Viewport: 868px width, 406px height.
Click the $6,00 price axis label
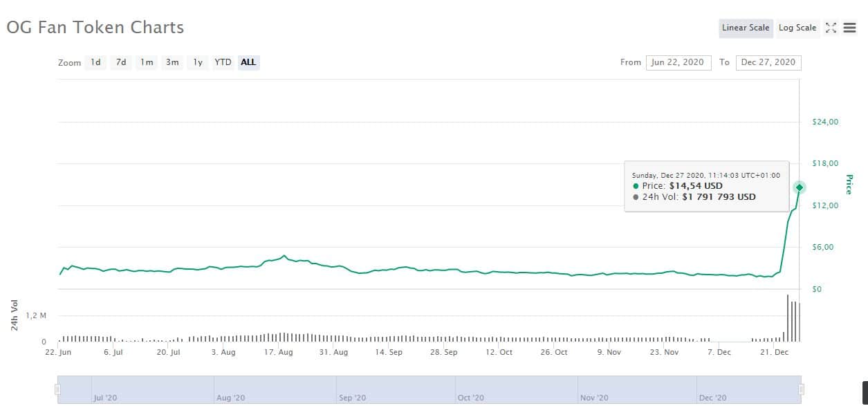(823, 247)
